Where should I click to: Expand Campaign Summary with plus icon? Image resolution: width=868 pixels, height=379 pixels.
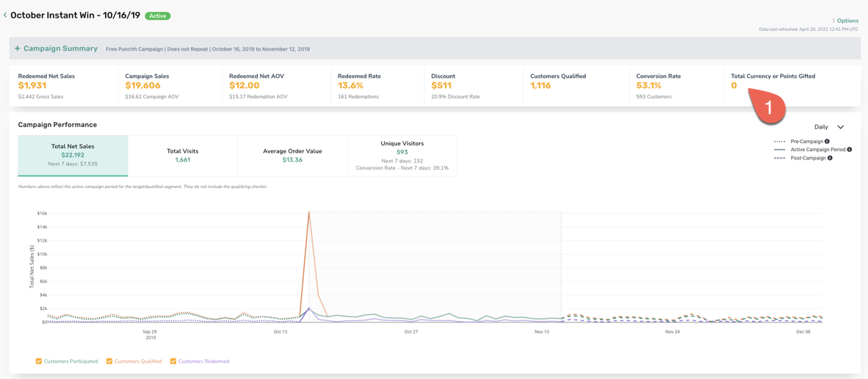pos(17,48)
